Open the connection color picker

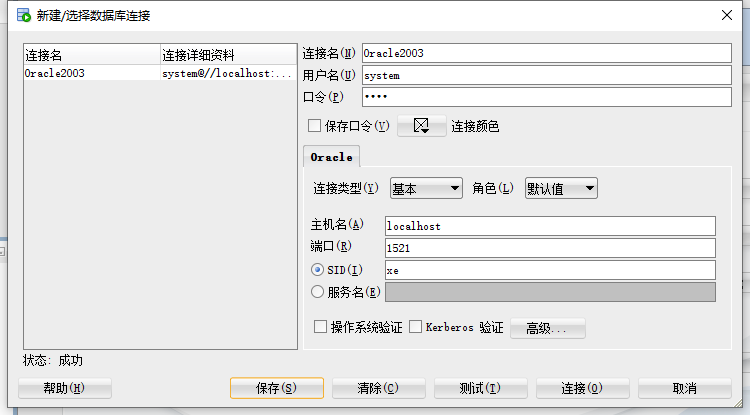pyautogui.click(x=421, y=126)
